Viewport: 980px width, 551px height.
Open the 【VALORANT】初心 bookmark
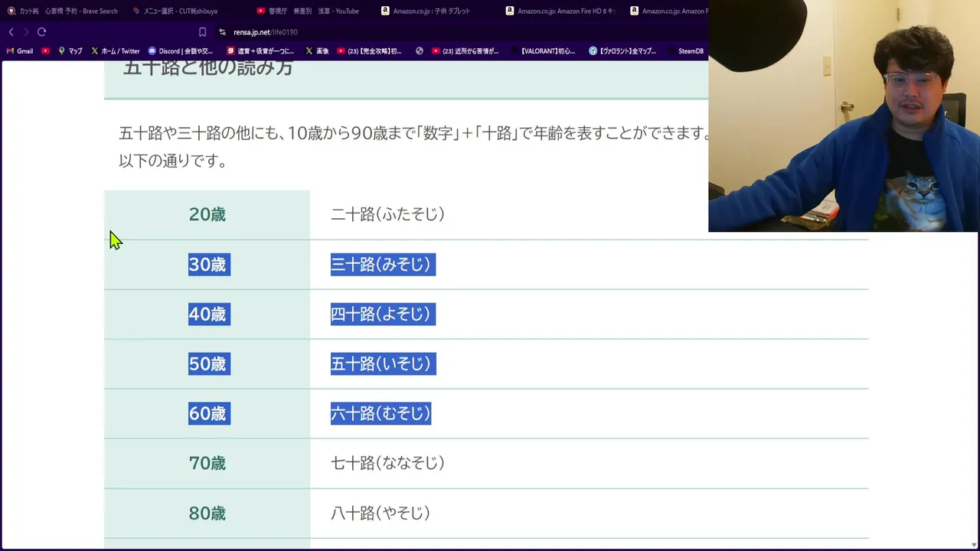[x=543, y=51]
